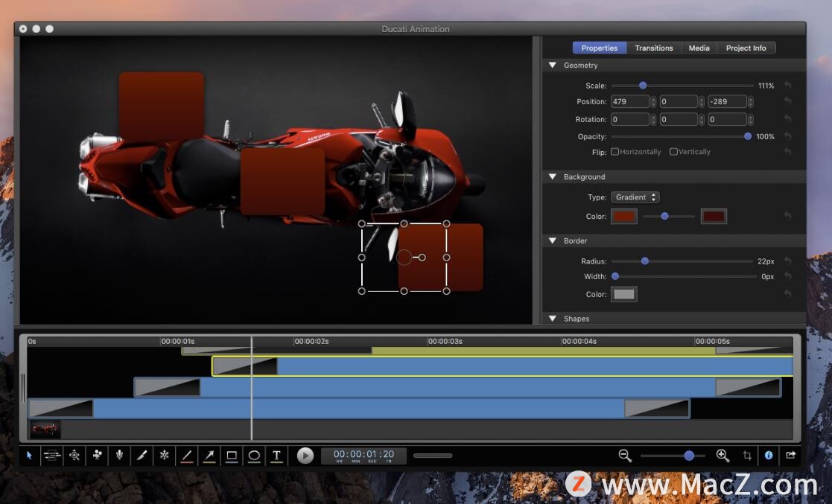Select the ellipse shape tool
Image resolution: width=832 pixels, height=504 pixels.
coord(254,456)
